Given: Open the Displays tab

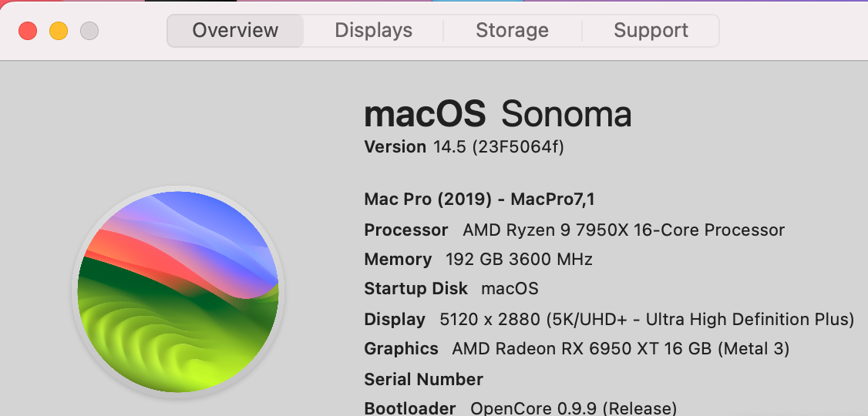Looking at the screenshot, I should [373, 31].
